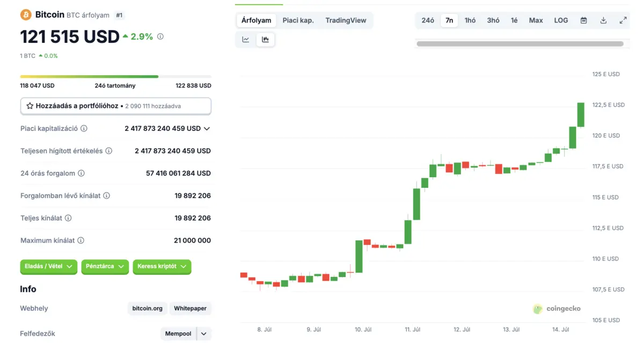
Task: Select the 1hó time range
Action: (470, 20)
